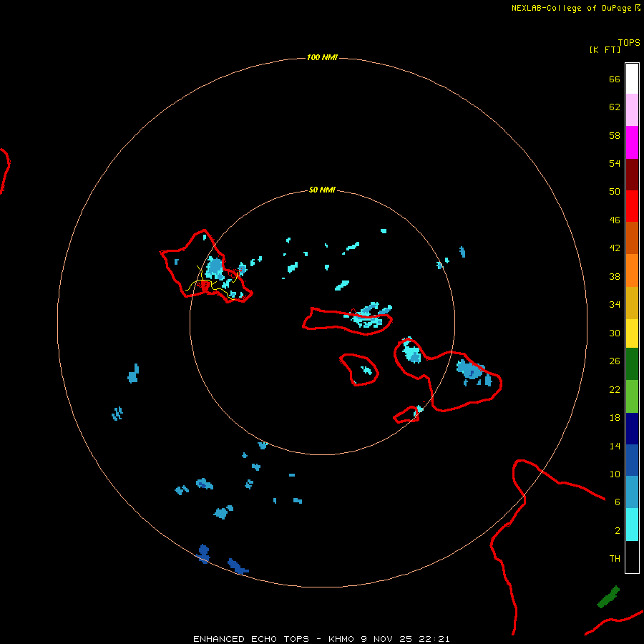Click the legend value 54

(615, 163)
